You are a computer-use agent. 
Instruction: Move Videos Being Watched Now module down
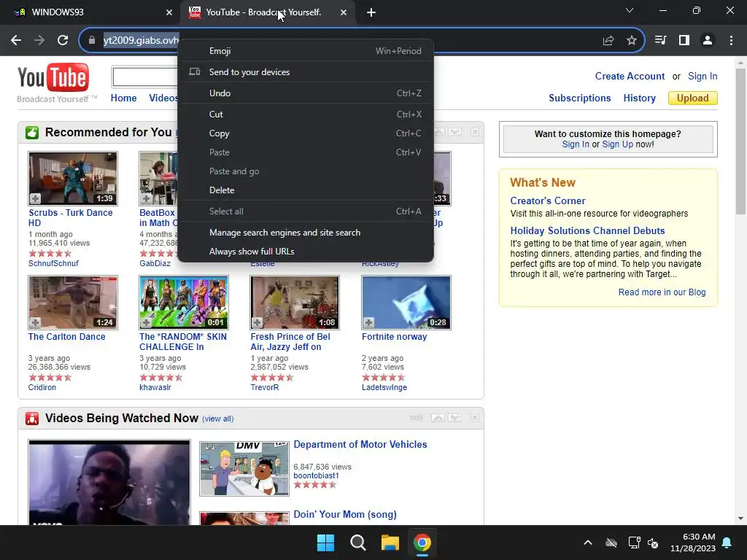click(455, 418)
